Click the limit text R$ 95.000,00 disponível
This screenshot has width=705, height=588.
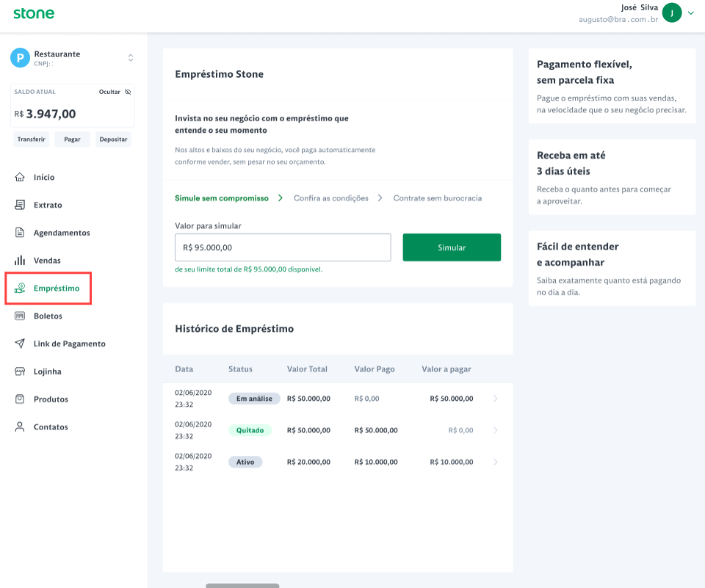coord(249,269)
